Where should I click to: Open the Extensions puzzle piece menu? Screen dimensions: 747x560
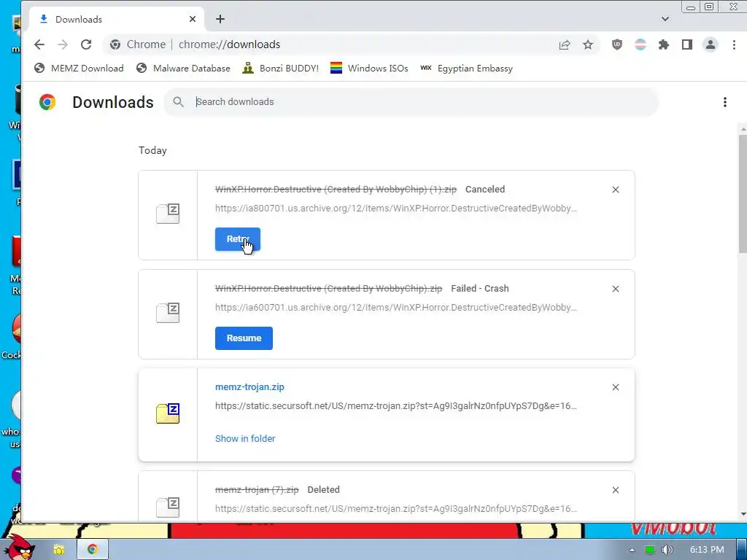(664, 44)
